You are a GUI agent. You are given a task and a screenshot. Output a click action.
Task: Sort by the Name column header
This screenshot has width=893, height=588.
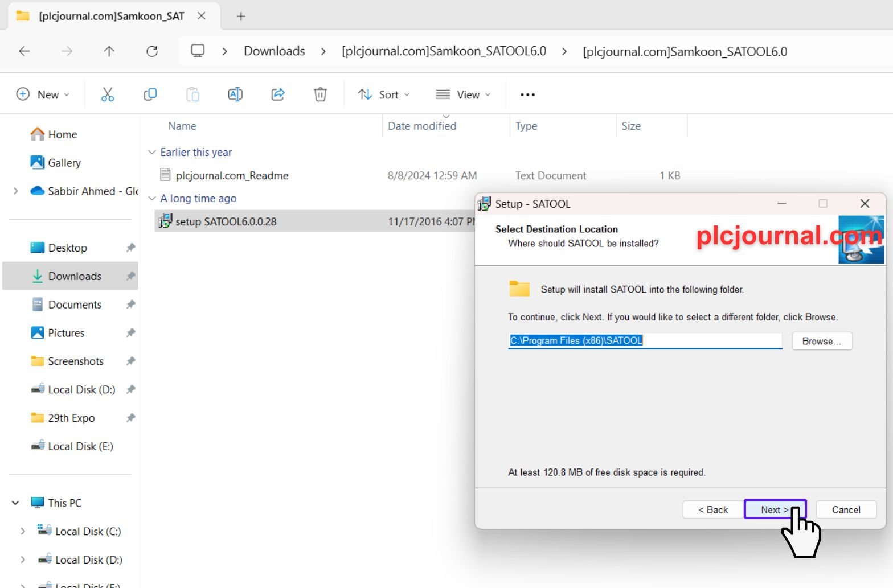click(182, 126)
